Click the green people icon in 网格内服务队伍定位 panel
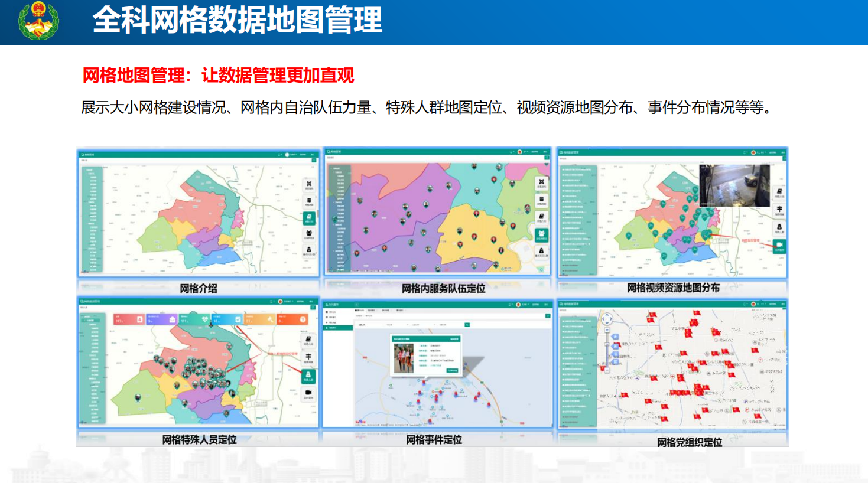Viewport: 868px width, 483px height. point(541,235)
